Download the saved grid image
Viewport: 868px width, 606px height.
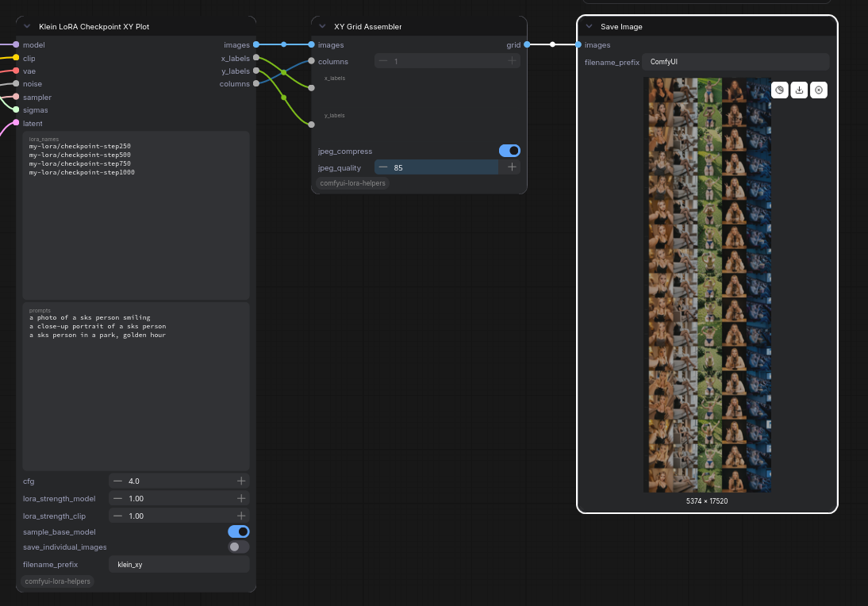(x=799, y=90)
